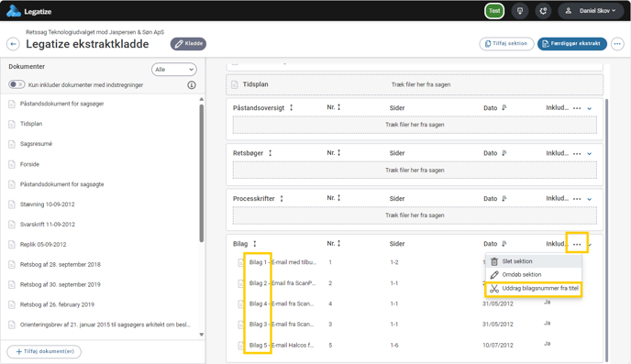The width and height of the screenshot is (631, 364).
Task: Click the back arrow next to Legatize ekstraktkladde
Action: (13, 44)
